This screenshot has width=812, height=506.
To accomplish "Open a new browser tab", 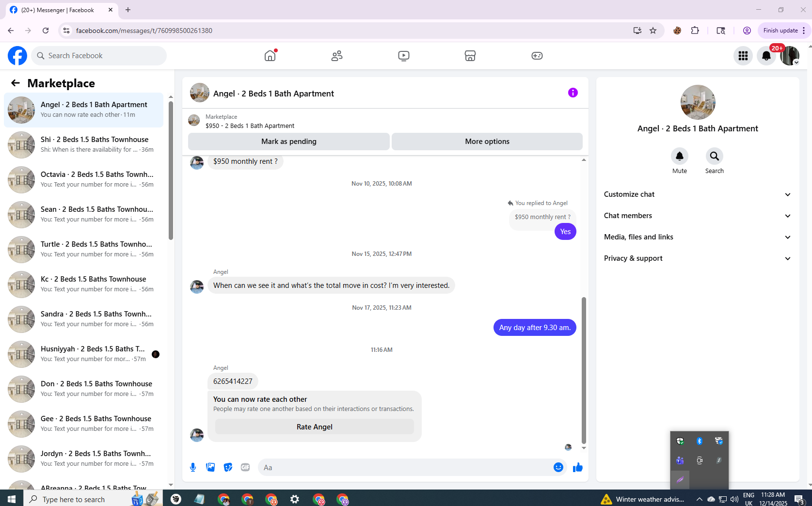I will click(128, 10).
